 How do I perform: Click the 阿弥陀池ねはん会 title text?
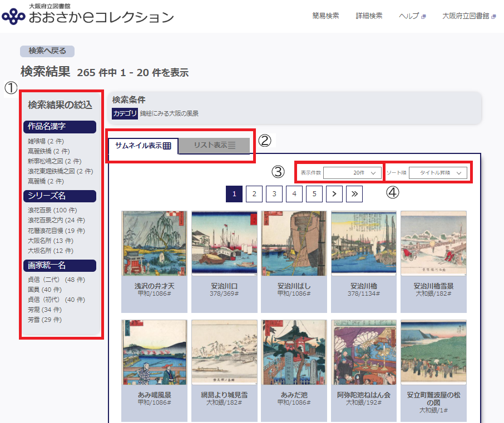(364, 395)
